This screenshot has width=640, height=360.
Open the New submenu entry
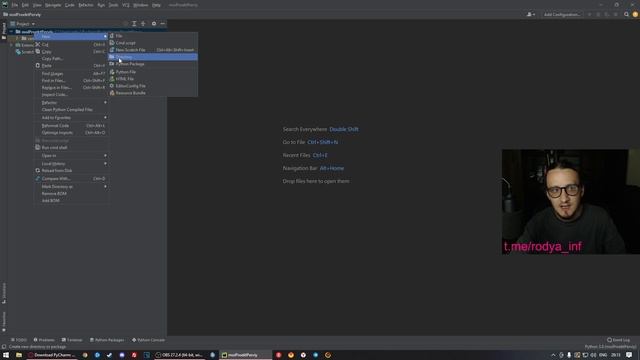tap(71, 36)
